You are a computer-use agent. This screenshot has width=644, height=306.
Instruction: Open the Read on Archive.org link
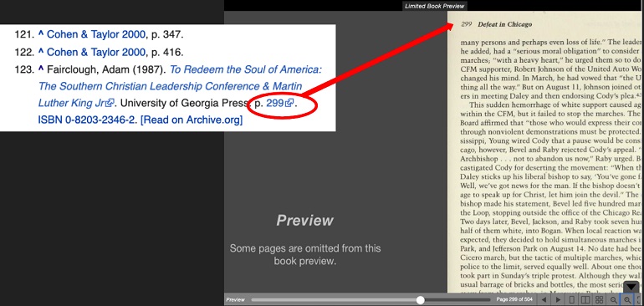tap(192, 120)
